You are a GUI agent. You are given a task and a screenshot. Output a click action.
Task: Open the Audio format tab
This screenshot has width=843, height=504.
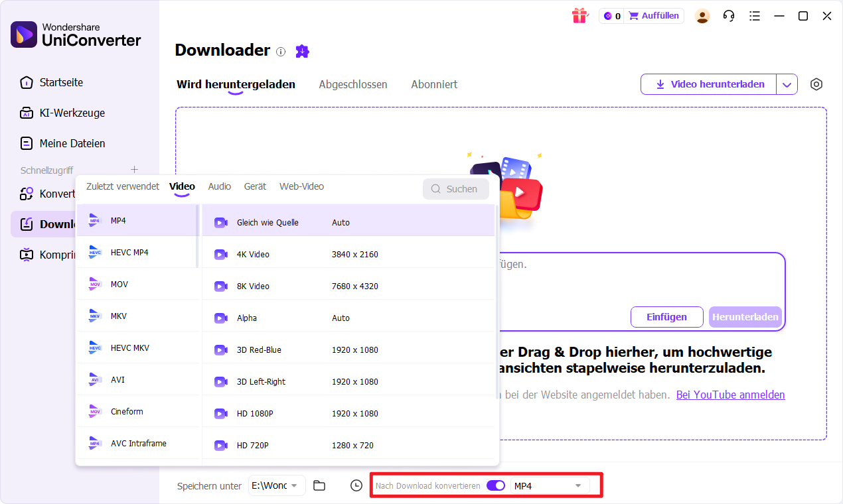(x=219, y=186)
